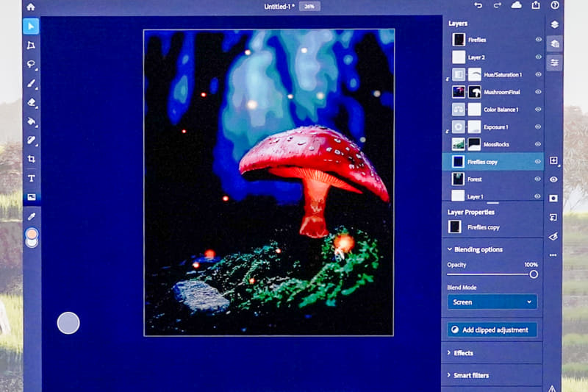Image resolution: width=588 pixels, height=392 pixels.
Task: Open the Help menu
Action: click(x=555, y=5)
